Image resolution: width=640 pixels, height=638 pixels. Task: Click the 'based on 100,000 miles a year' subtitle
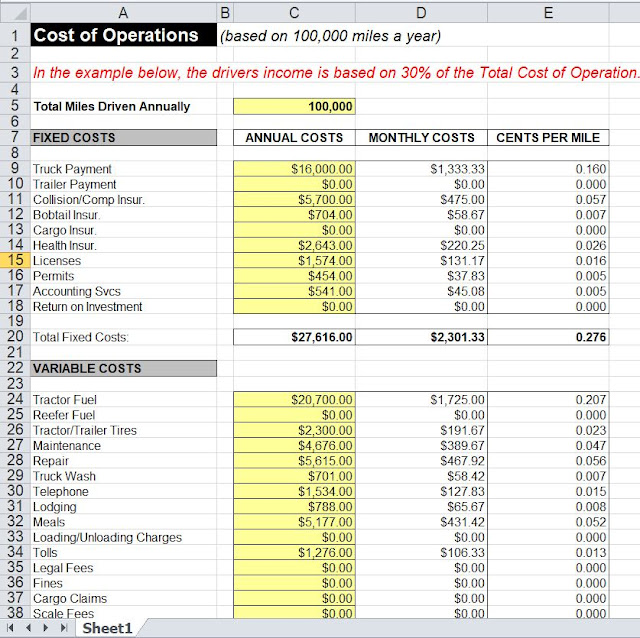tap(331, 36)
